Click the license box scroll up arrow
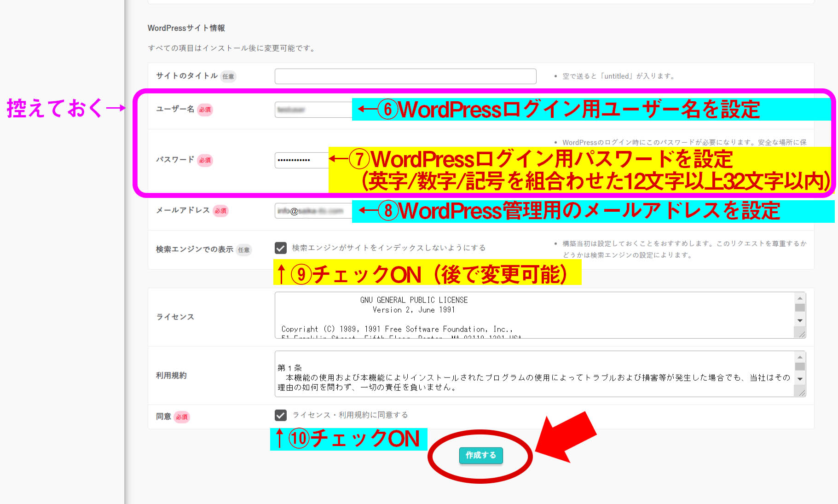Screen dimensions: 838x504 pos(800,298)
